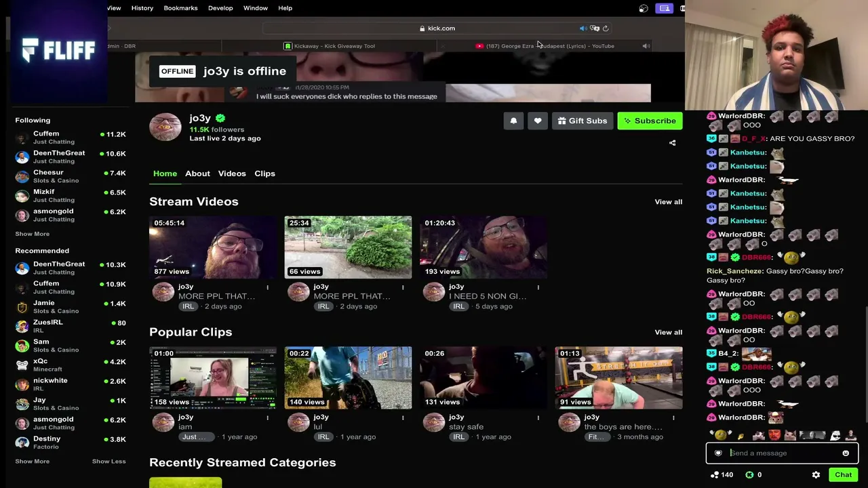Play the 25:34 stream video thumbnail

348,247
